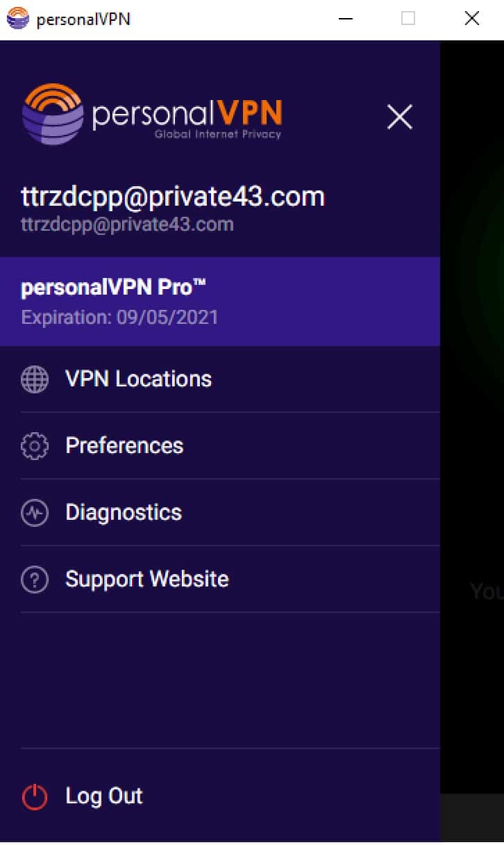Click the pulse icon beside Diagnostics
This screenshot has height=845, width=504.
coord(35,514)
